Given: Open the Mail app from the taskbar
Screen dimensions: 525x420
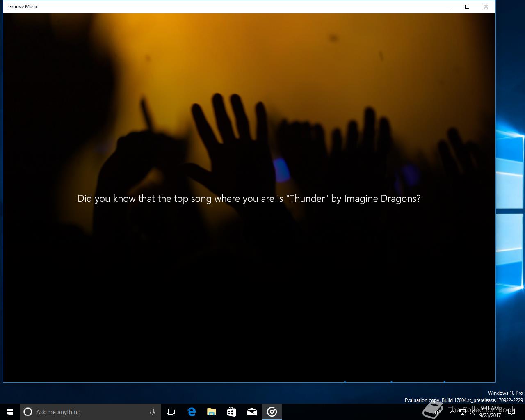Looking at the screenshot, I should [x=252, y=412].
